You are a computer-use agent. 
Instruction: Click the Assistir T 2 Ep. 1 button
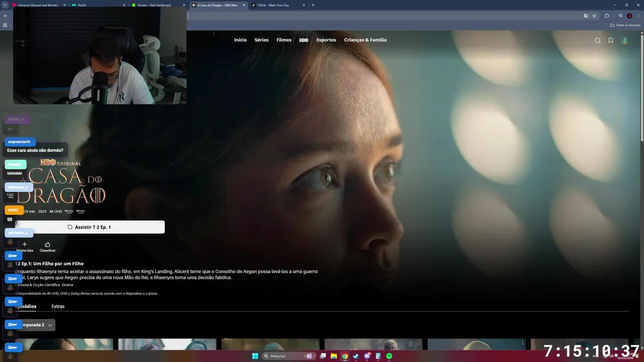tap(90, 227)
